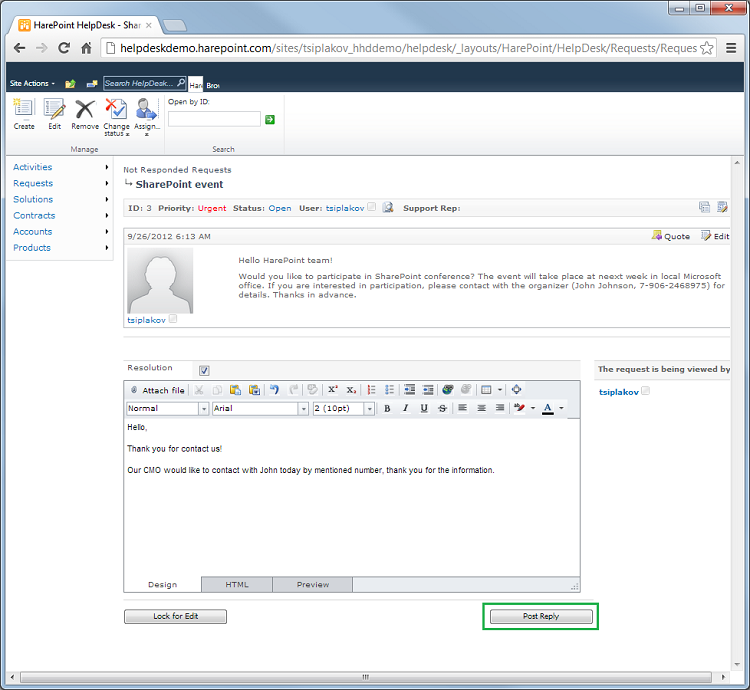Expand the Contracts submenu arrow
This screenshot has width=750, height=690.
click(x=107, y=215)
